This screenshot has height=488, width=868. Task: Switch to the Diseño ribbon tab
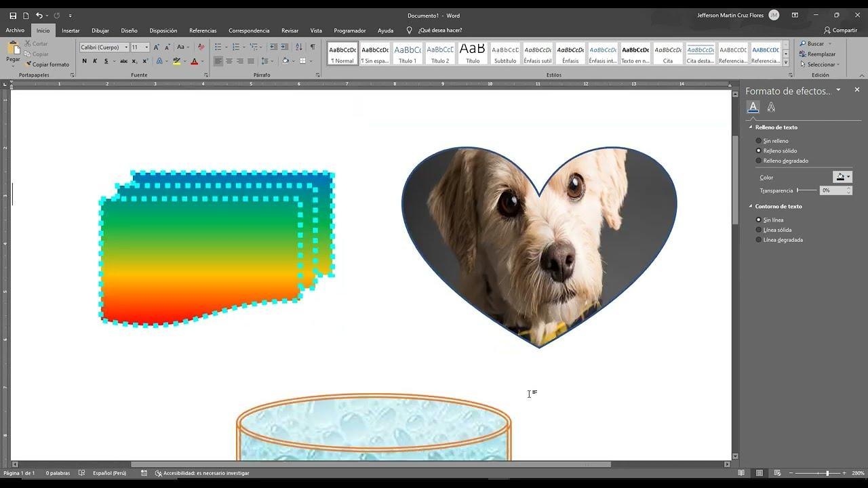(x=129, y=30)
